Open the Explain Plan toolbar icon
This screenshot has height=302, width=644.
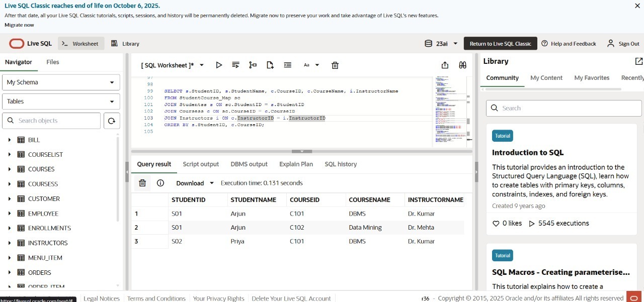pyautogui.click(x=253, y=65)
